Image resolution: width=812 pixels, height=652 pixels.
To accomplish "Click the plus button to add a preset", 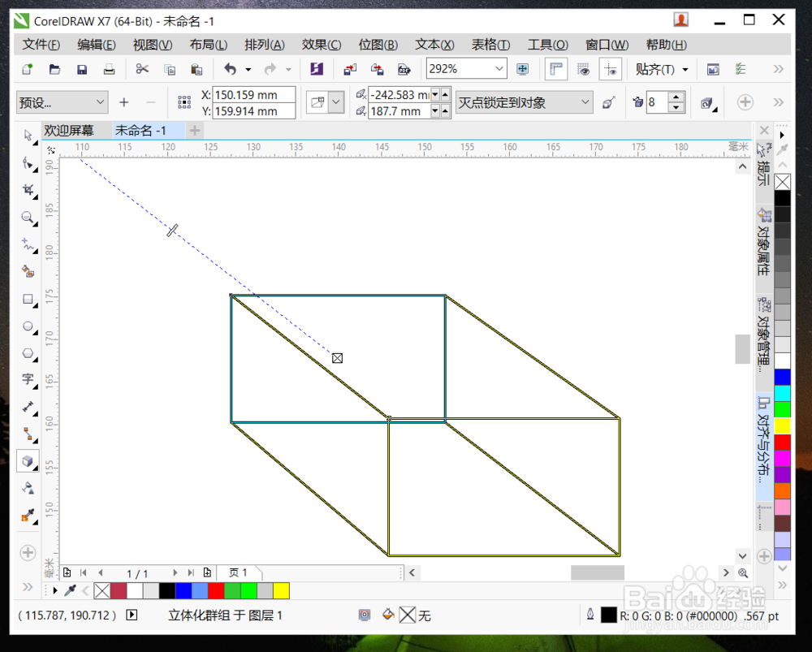I will (123, 101).
